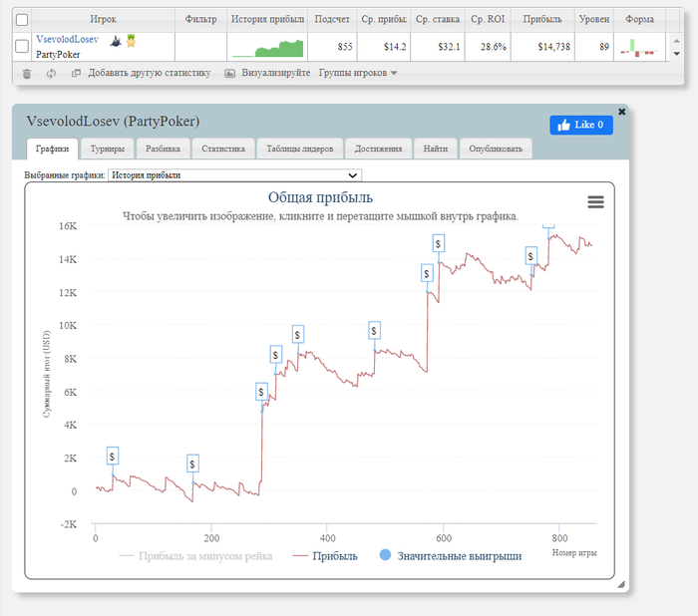Viewport: 698px width, 616px height.
Task: Click the Ср. ставка column header
Action: (438, 19)
